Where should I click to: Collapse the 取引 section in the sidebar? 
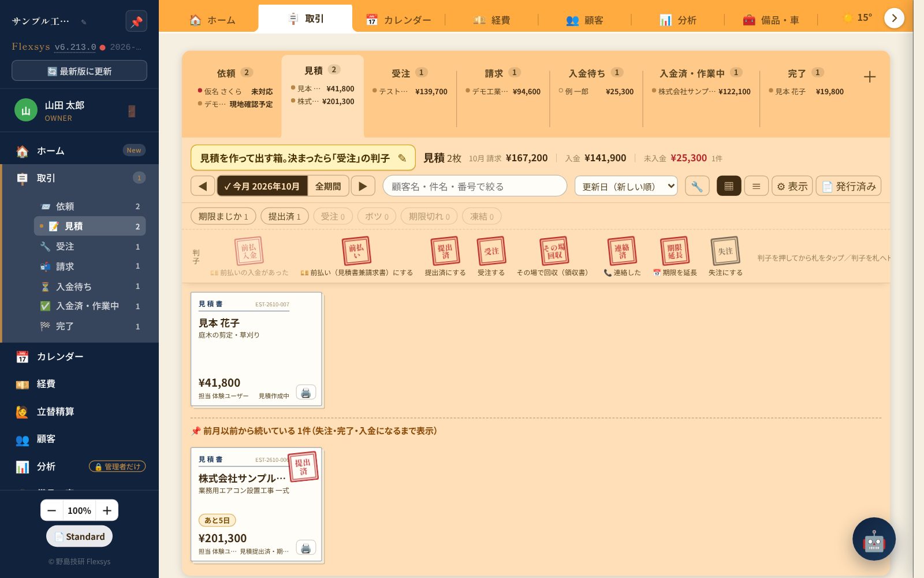point(80,178)
